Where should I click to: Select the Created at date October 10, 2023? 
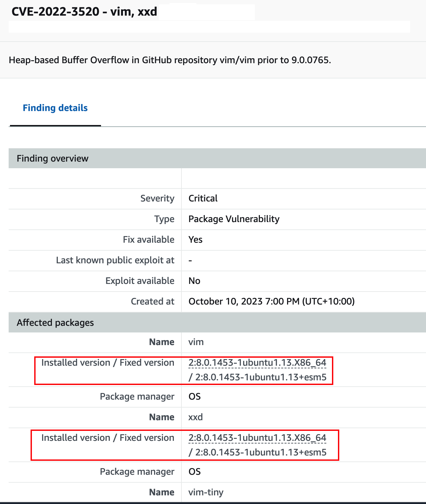pyautogui.click(x=271, y=301)
